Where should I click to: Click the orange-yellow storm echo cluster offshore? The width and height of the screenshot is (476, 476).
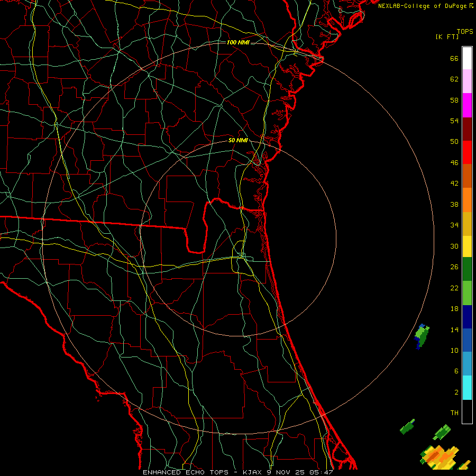point(440,457)
